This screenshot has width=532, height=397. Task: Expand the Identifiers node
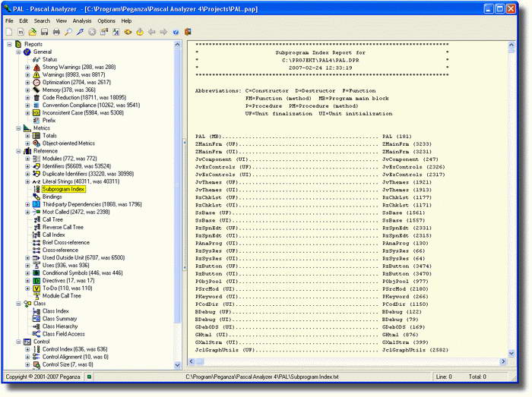click(27, 166)
